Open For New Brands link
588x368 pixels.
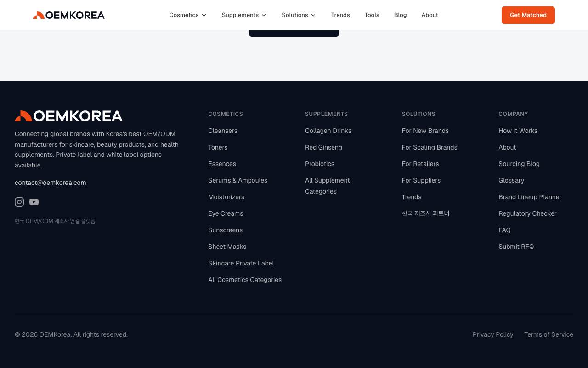click(x=425, y=131)
